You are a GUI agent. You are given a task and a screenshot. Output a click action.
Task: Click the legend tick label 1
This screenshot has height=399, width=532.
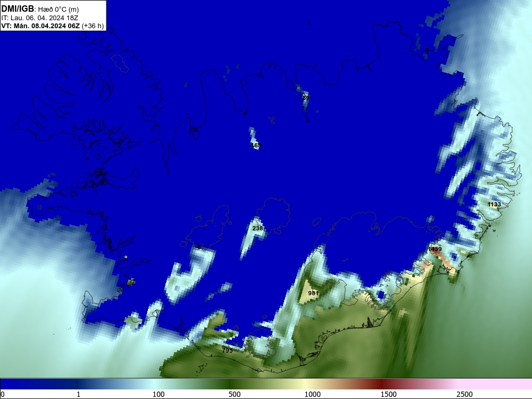(78, 394)
